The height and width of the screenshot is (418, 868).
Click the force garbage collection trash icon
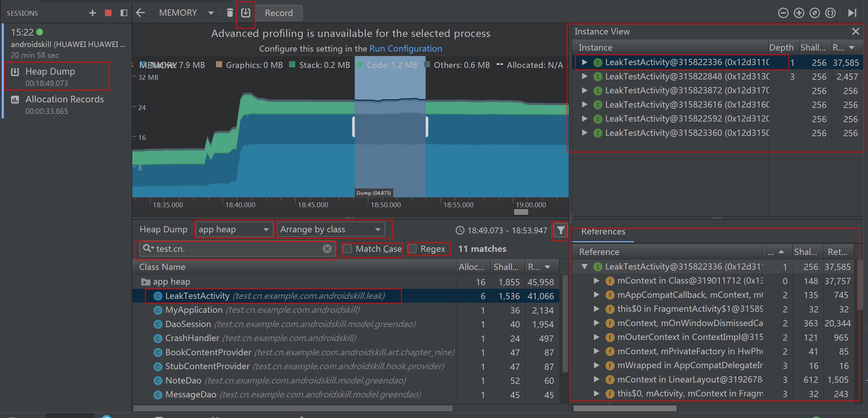click(x=230, y=13)
